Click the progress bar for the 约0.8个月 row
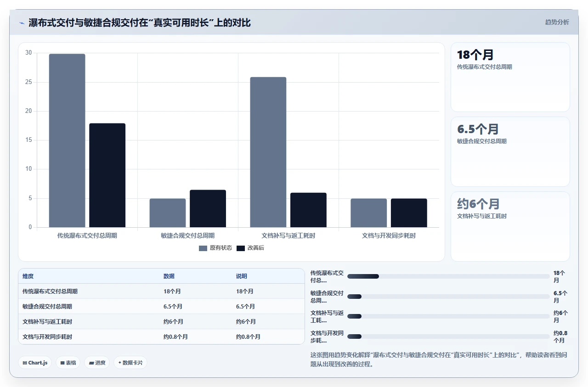588x387 pixels. pyautogui.click(x=448, y=337)
